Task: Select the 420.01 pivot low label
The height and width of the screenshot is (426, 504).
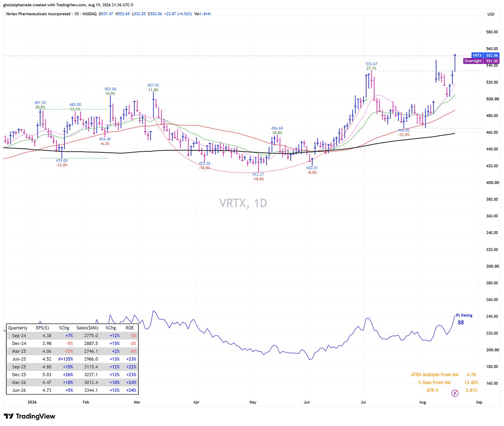Action: (312, 168)
